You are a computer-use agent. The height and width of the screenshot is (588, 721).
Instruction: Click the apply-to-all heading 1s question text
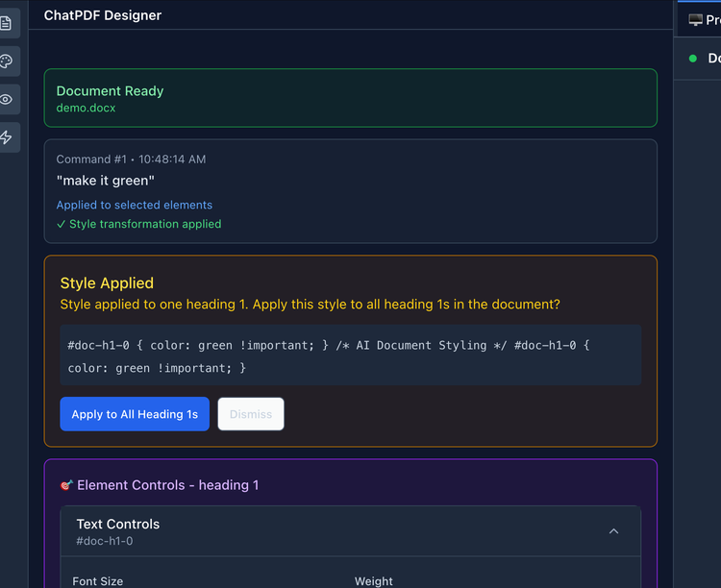coord(310,305)
